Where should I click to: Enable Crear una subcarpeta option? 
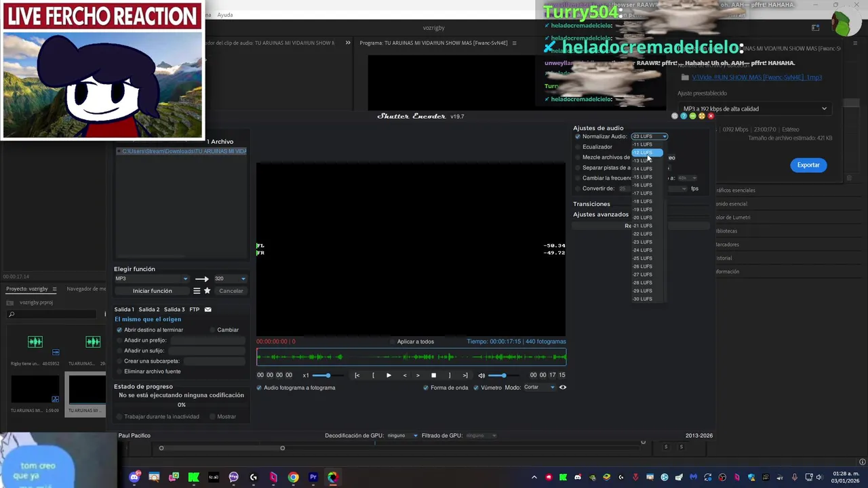click(x=120, y=361)
